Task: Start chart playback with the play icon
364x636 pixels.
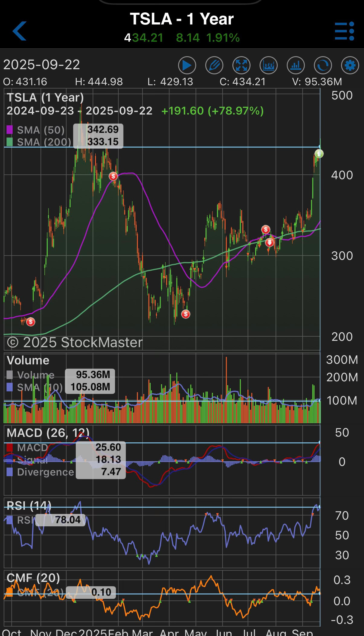Action: click(x=187, y=65)
